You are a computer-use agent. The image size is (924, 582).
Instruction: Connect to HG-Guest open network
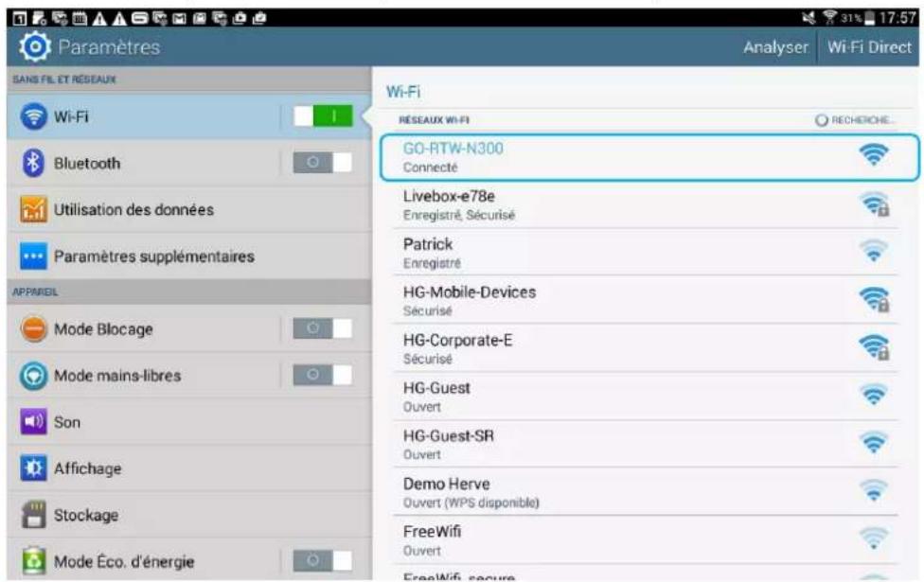(x=646, y=397)
